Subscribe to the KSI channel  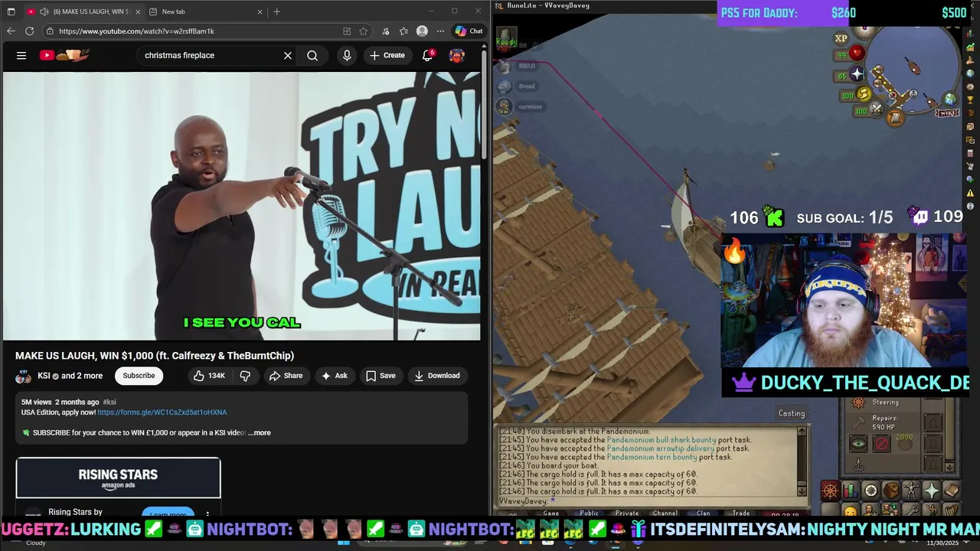[x=139, y=376]
